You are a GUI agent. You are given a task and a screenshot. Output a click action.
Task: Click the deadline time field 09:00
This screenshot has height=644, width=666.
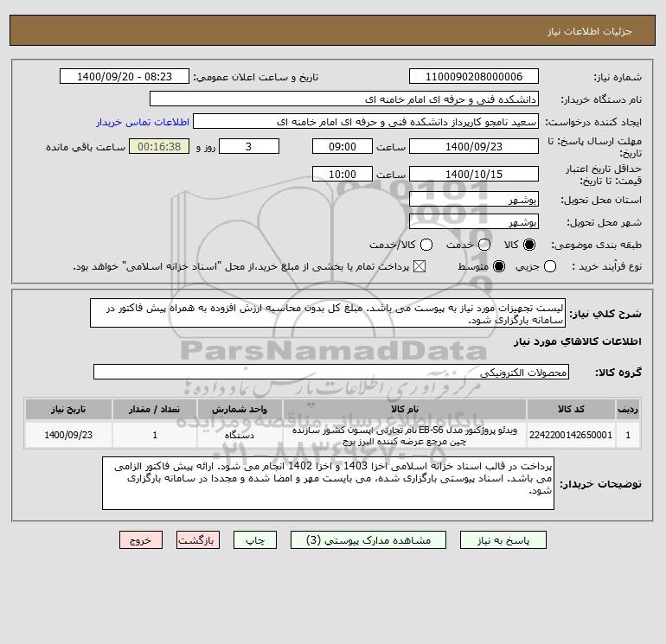tap(343, 146)
